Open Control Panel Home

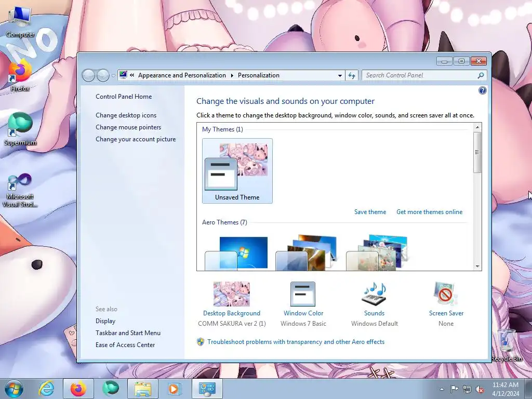[x=124, y=96]
